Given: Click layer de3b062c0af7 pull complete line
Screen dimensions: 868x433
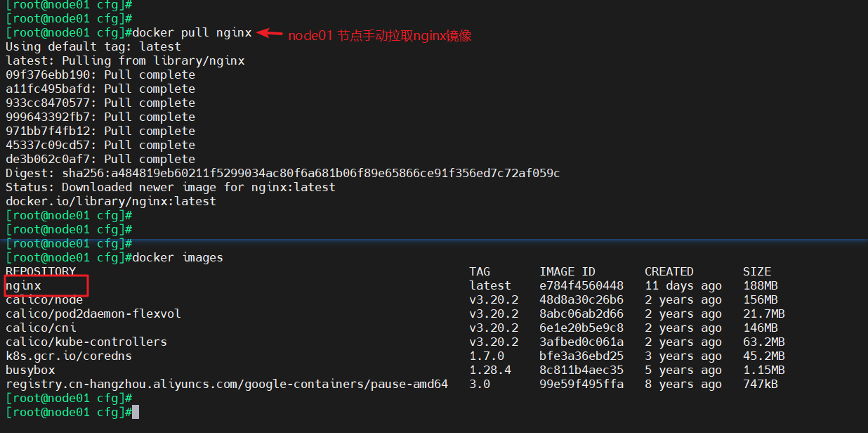Looking at the screenshot, I should click(100, 159).
